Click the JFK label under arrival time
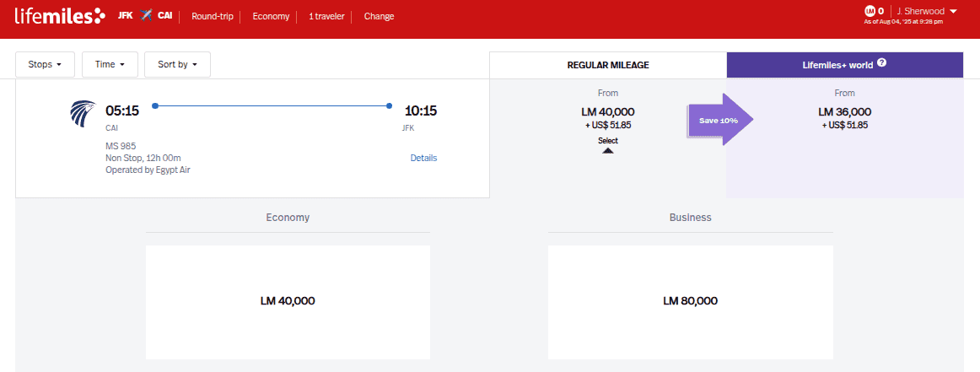Screen dimensions: 980x372 [x=407, y=128]
